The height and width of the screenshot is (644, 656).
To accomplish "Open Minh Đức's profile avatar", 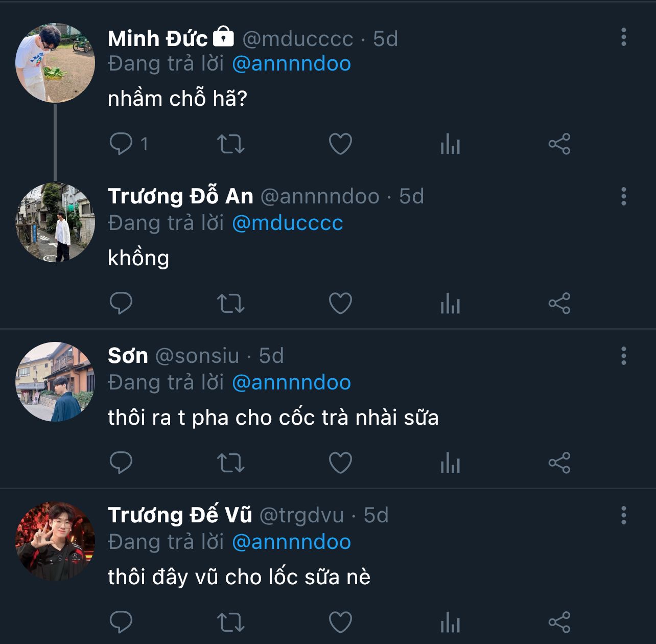I will point(55,63).
